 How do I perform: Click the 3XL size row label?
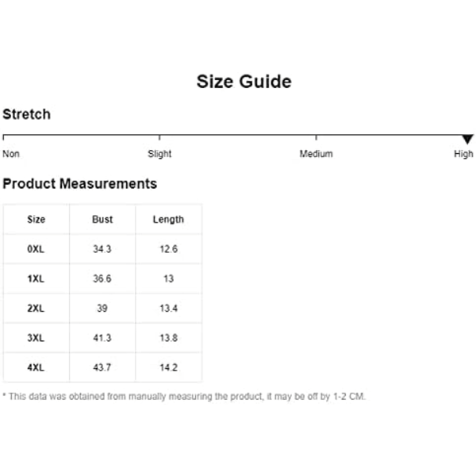pyautogui.click(x=36, y=338)
